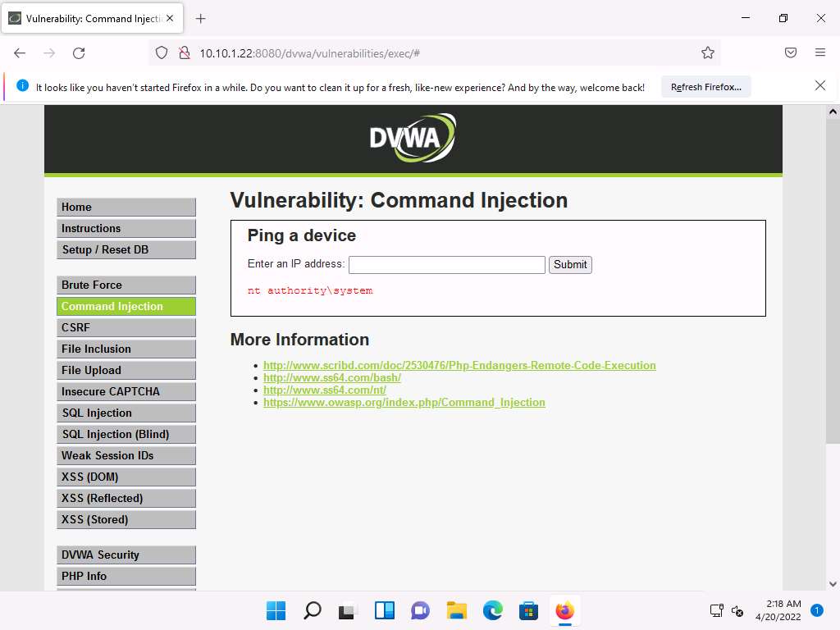
Task: Click the Refresh Firefox button
Action: [705, 87]
